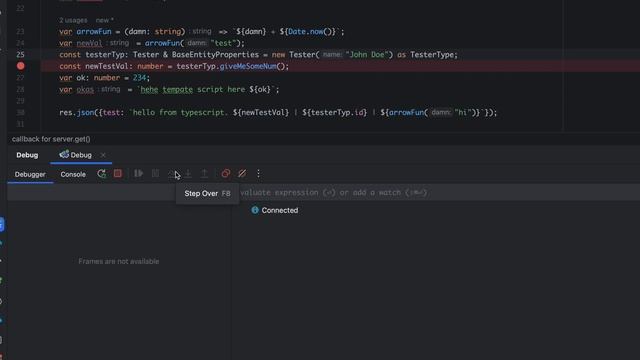Click 'Frames are not available' message
Image resolution: width=640 pixels, height=360 pixels.
pyautogui.click(x=119, y=261)
